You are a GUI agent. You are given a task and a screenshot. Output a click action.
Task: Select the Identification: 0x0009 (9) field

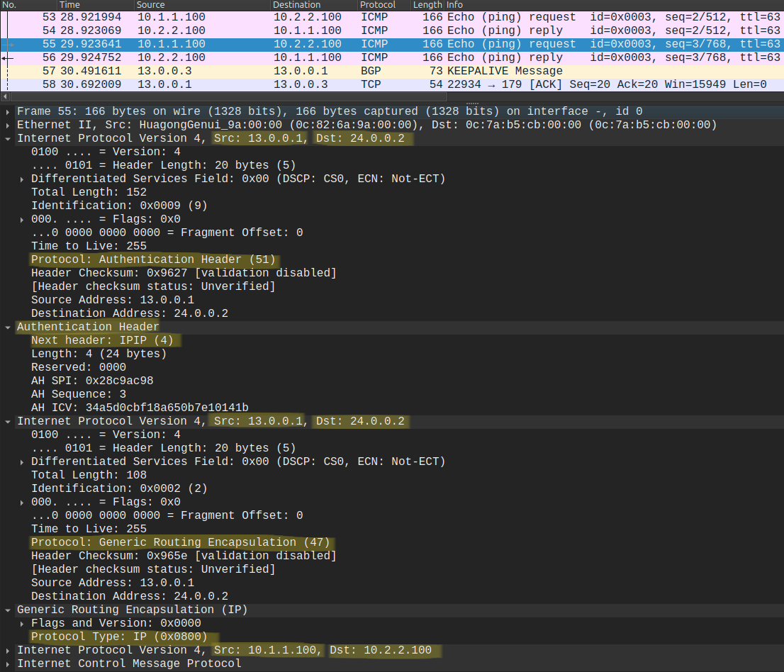pyautogui.click(x=119, y=206)
